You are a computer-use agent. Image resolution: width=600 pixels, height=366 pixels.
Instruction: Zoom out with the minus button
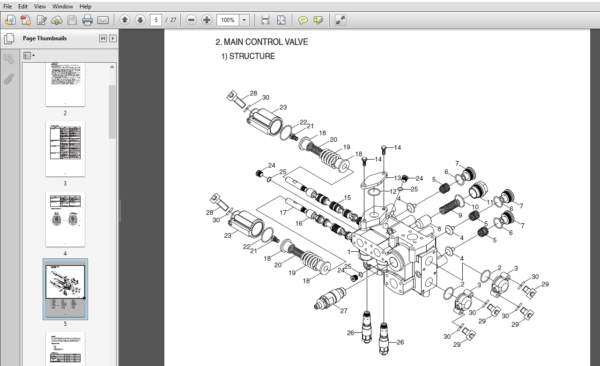coord(191,20)
